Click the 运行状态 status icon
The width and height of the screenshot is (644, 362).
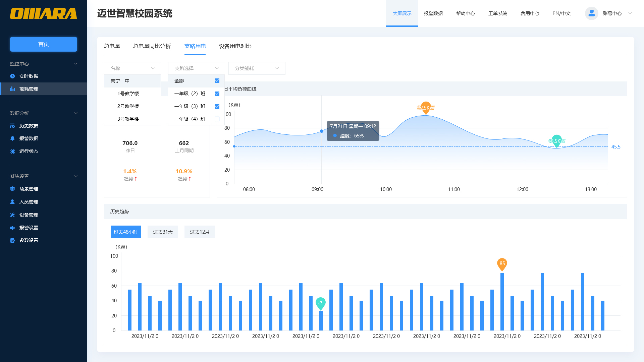(12, 151)
